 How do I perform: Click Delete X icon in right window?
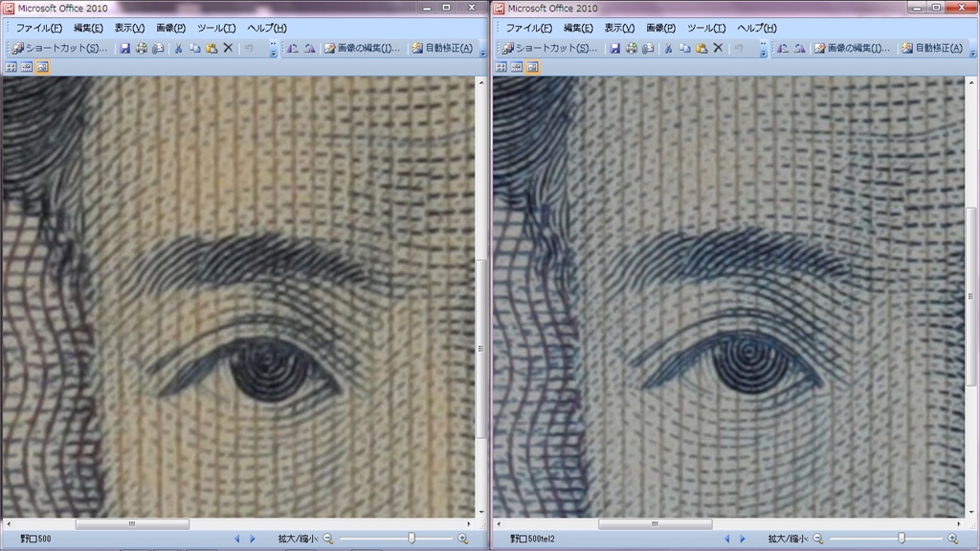(718, 48)
